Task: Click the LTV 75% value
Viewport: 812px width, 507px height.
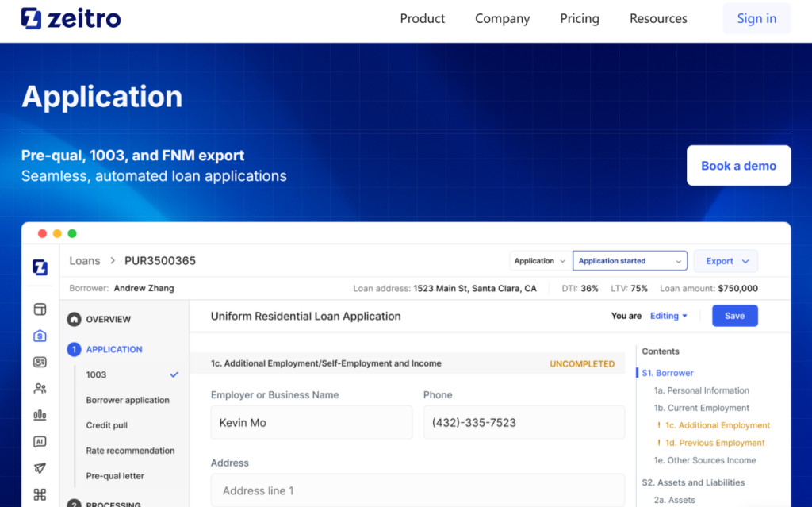Action: [639, 288]
